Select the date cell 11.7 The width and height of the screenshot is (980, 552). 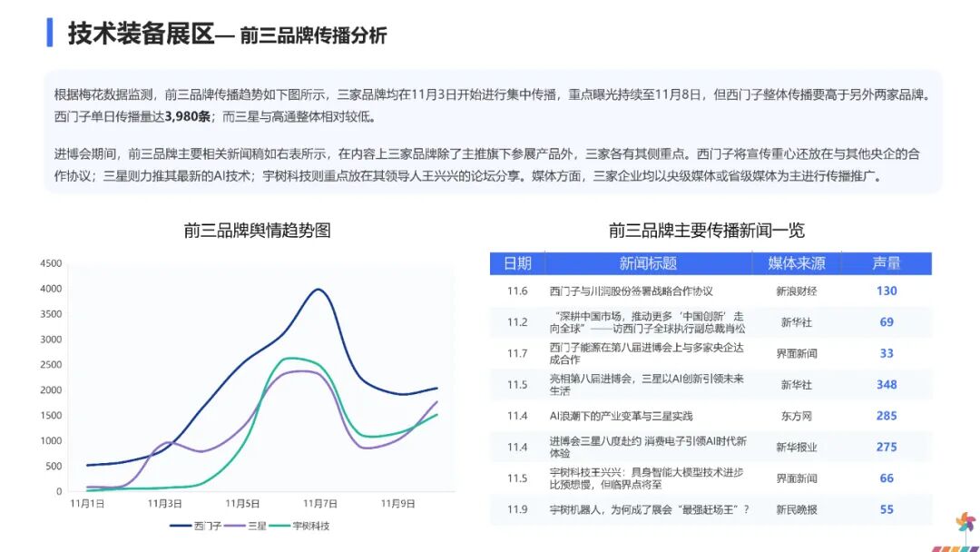coord(517,353)
